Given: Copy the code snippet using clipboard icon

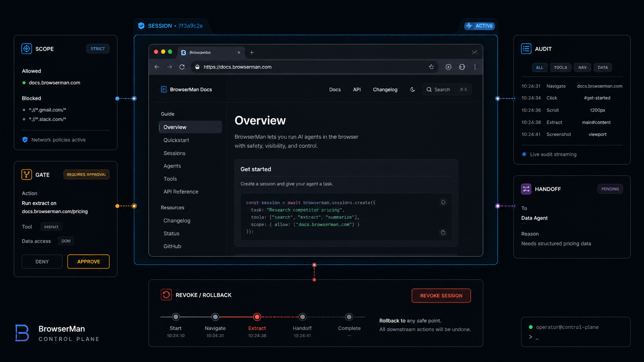Looking at the screenshot, I should click(443, 232).
